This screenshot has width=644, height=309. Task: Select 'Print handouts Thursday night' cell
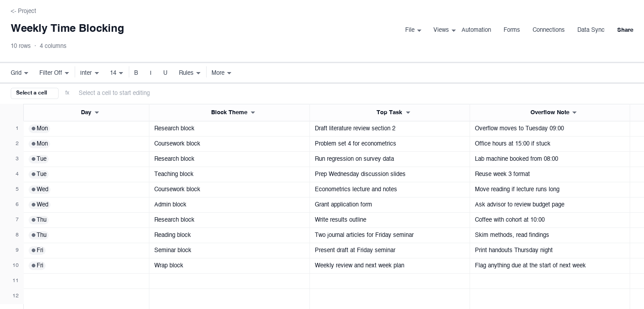pos(550,250)
